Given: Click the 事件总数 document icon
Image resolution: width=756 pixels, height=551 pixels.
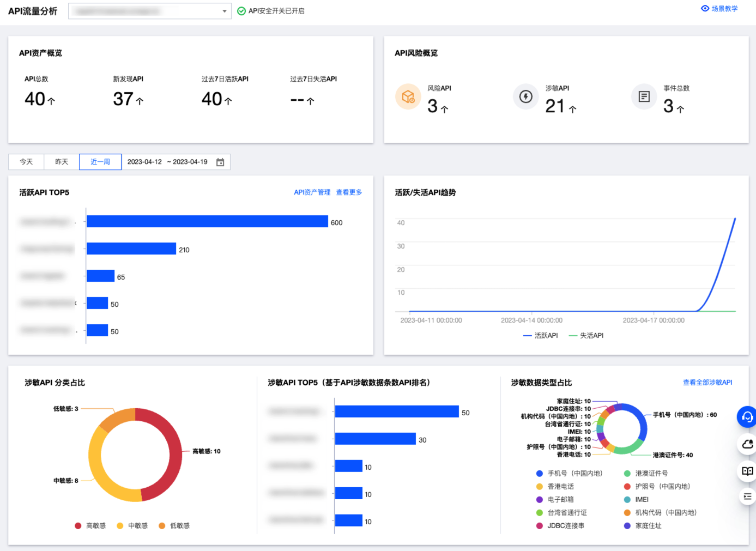Looking at the screenshot, I should (644, 97).
